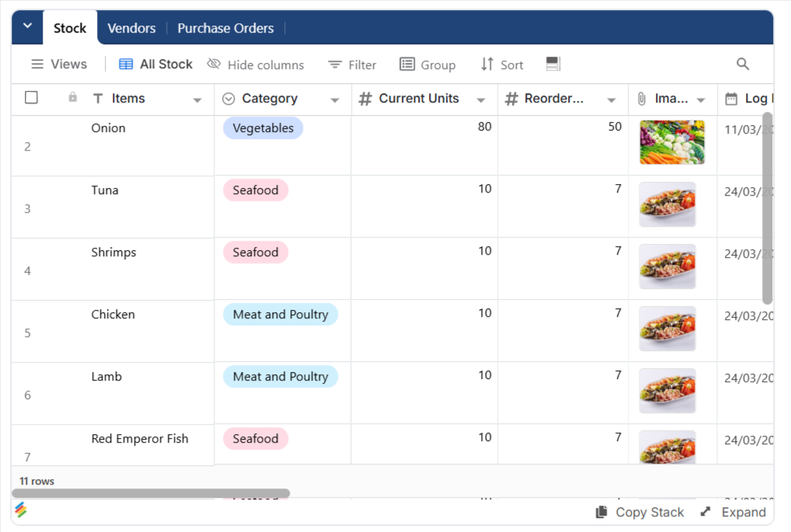This screenshot has height=532, width=791.
Task: Click the 11 rows count label
Action: pyautogui.click(x=37, y=481)
